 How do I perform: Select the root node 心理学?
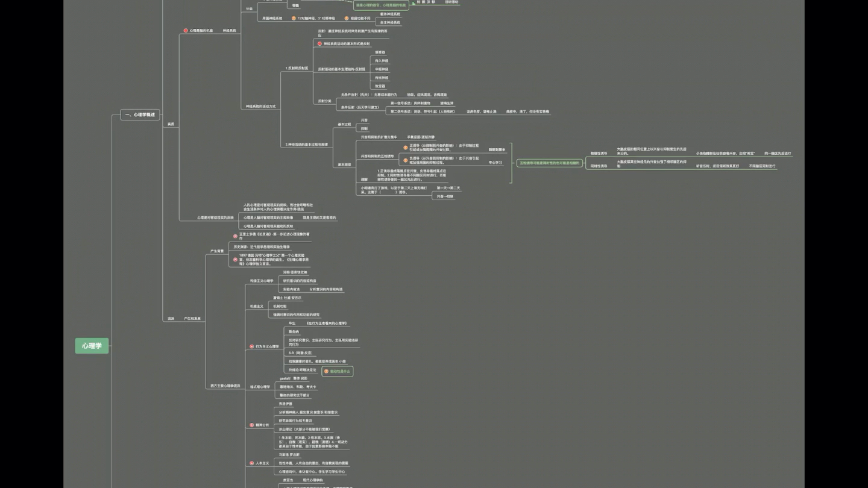click(92, 346)
